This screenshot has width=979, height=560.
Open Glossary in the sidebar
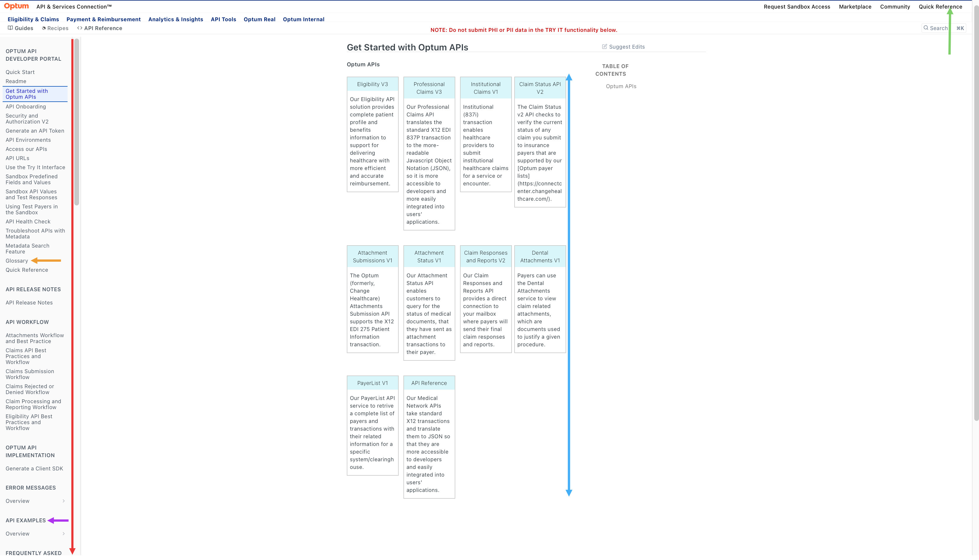click(17, 261)
